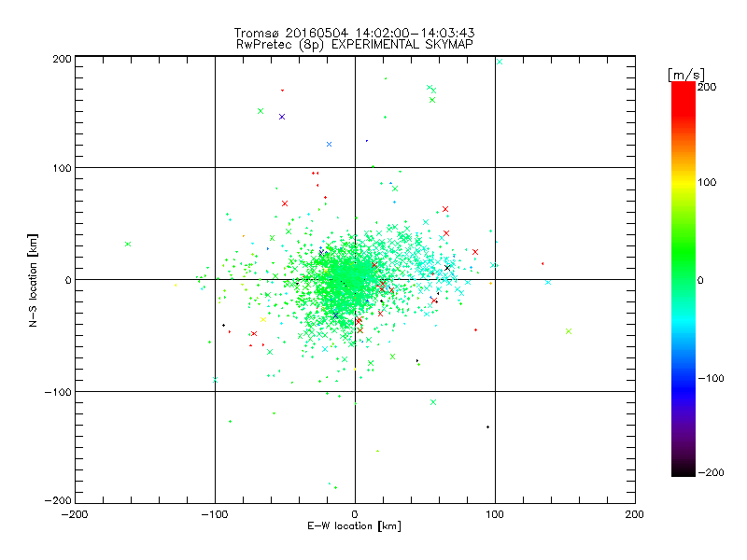This screenshot has width=747, height=560.
Task: Click the E-W axis tick label '0'
Action: click(x=355, y=514)
